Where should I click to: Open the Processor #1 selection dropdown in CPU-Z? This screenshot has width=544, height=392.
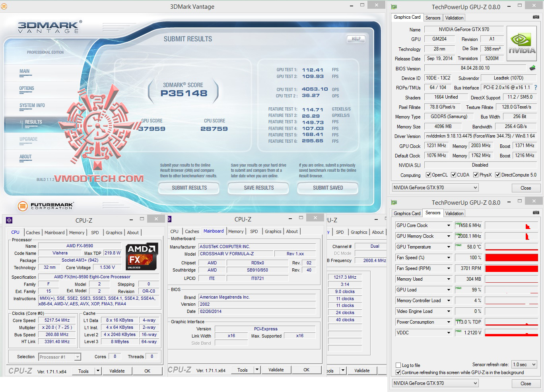click(60, 357)
